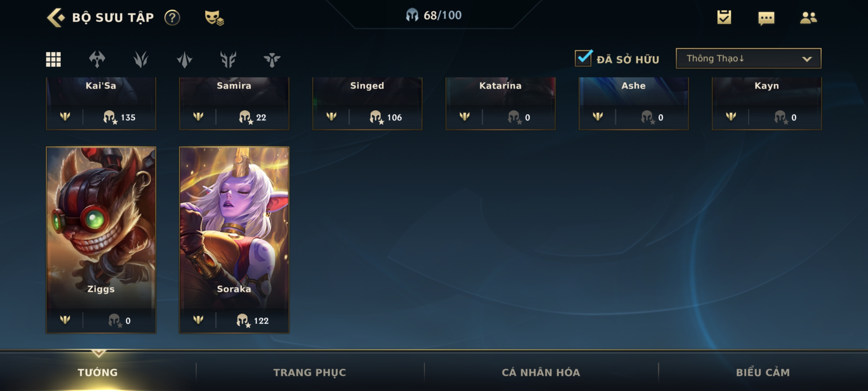
Task: Open the mask and coins store icon
Action: 214,17
